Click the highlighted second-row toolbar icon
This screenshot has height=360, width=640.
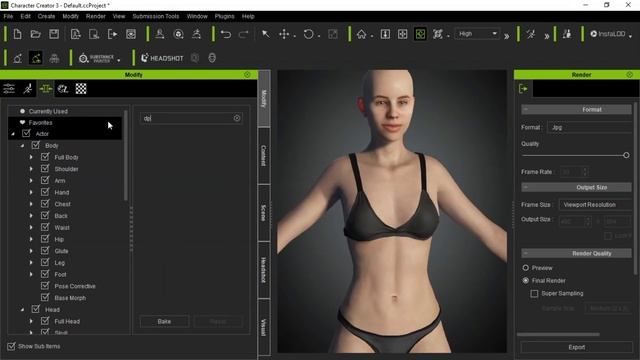pyautogui.click(x=36, y=58)
